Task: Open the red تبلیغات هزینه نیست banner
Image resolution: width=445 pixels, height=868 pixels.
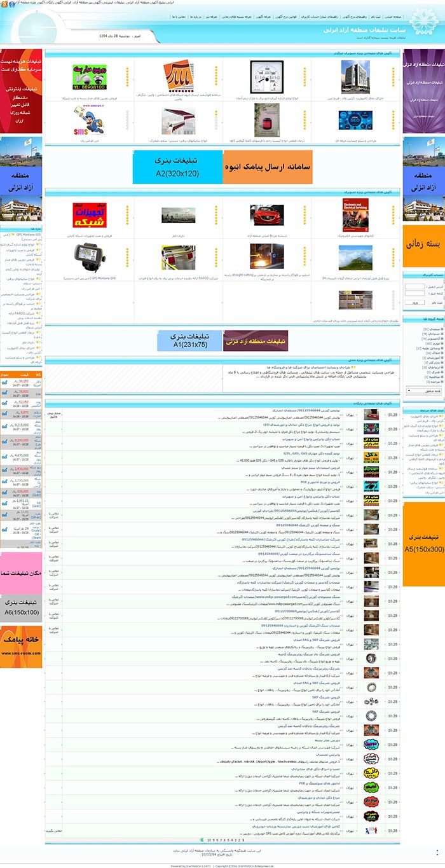Action: (x=20, y=91)
